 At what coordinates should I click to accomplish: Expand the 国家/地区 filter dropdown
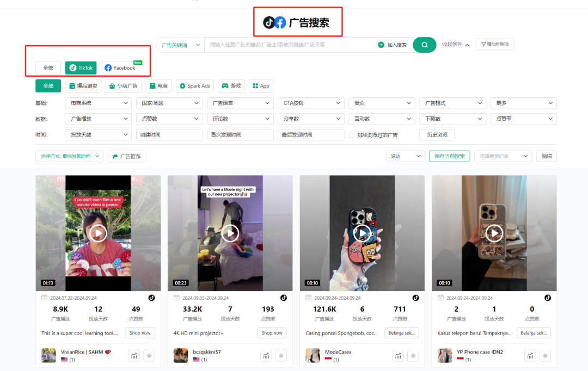(169, 103)
